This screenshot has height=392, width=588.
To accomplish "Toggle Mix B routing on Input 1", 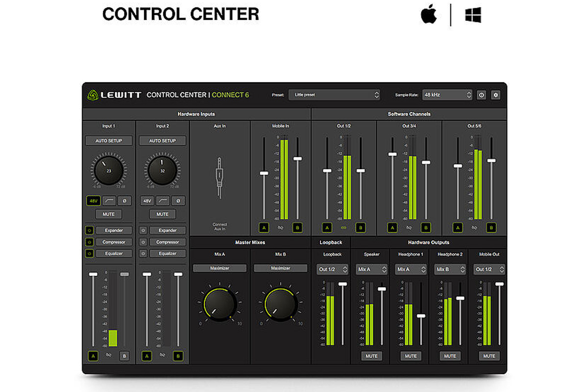I will click(124, 356).
